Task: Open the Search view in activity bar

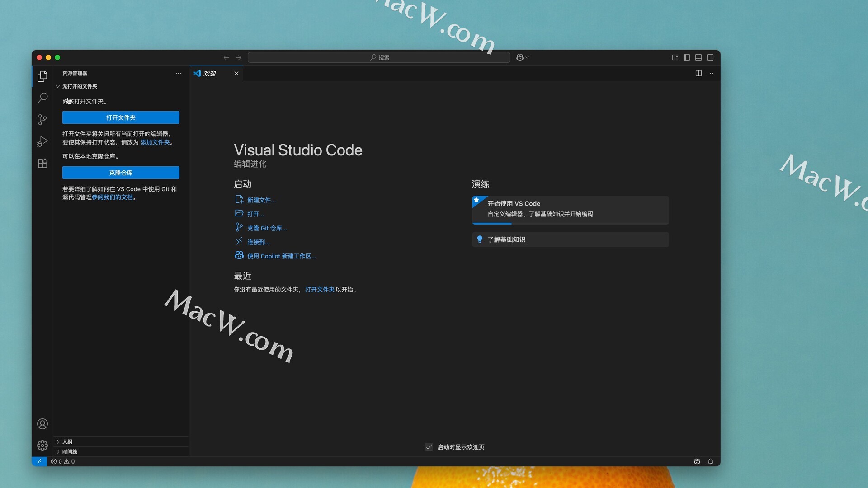Action: click(x=42, y=98)
